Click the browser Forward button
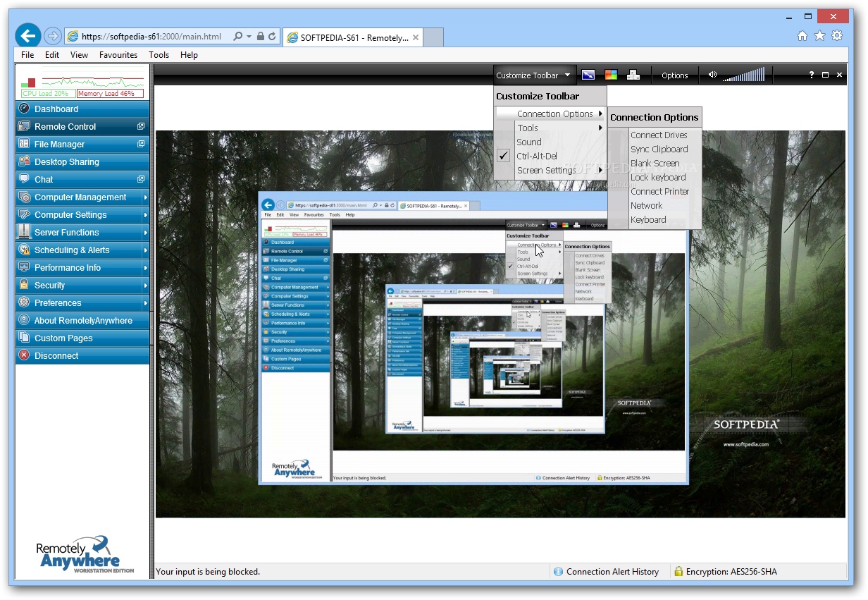The height and width of the screenshot is (600, 868). coord(52,35)
